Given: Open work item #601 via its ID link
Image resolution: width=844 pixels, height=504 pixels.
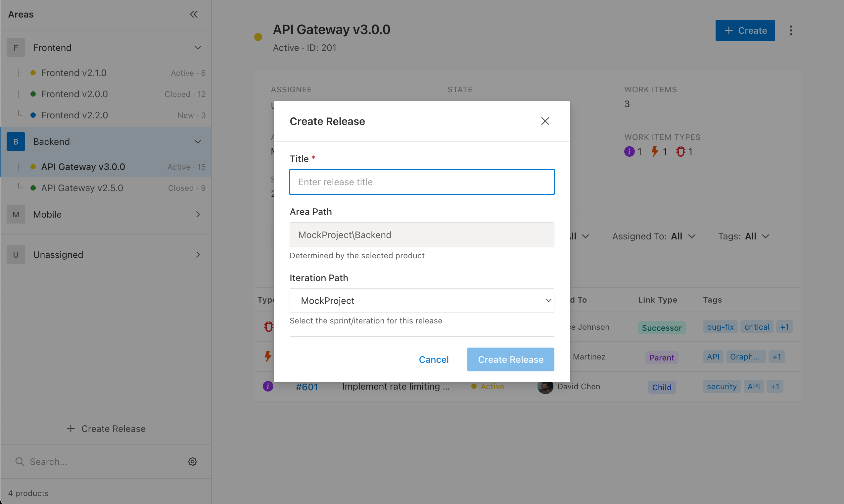Looking at the screenshot, I should pos(307,386).
